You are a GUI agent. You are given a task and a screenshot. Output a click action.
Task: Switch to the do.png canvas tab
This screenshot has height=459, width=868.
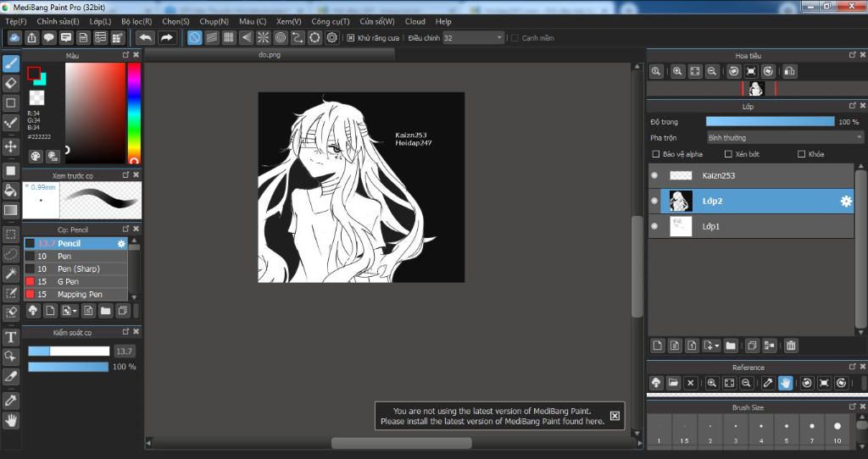(270, 55)
